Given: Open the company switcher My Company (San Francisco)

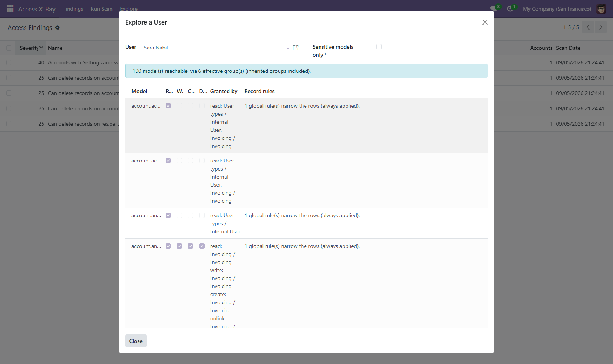Looking at the screenshot, I should click(x=557, y=9).
